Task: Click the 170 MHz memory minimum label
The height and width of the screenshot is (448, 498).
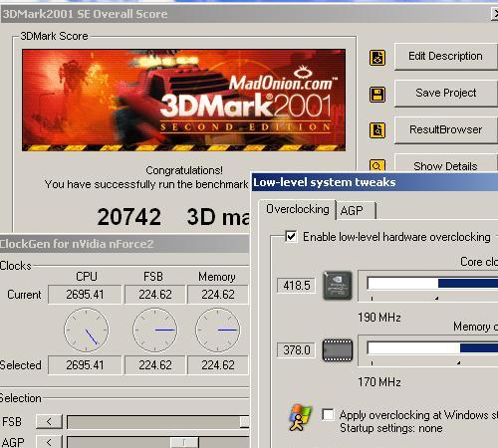Action: pyautogui.click(x=379, y=382)
